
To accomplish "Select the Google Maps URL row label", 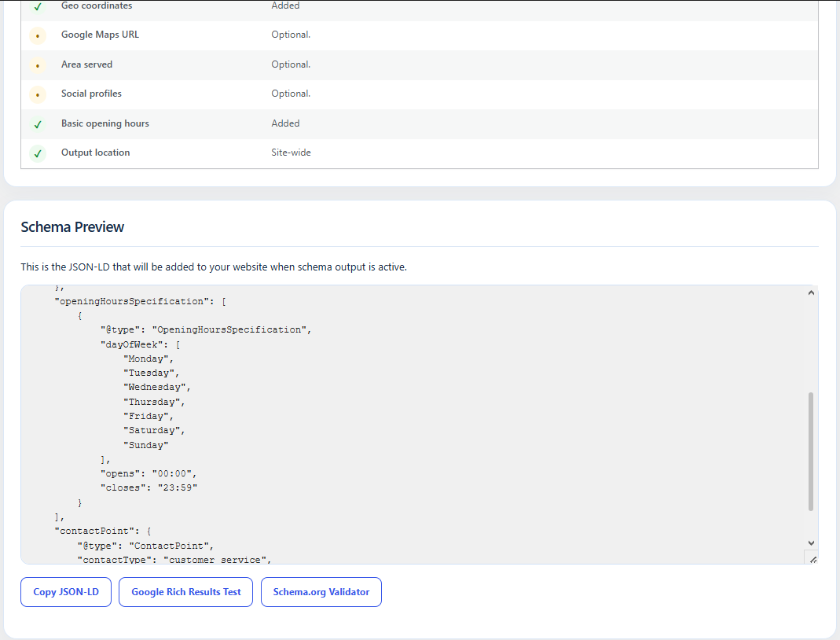I will pyautogui.click(x=100, y=35).
